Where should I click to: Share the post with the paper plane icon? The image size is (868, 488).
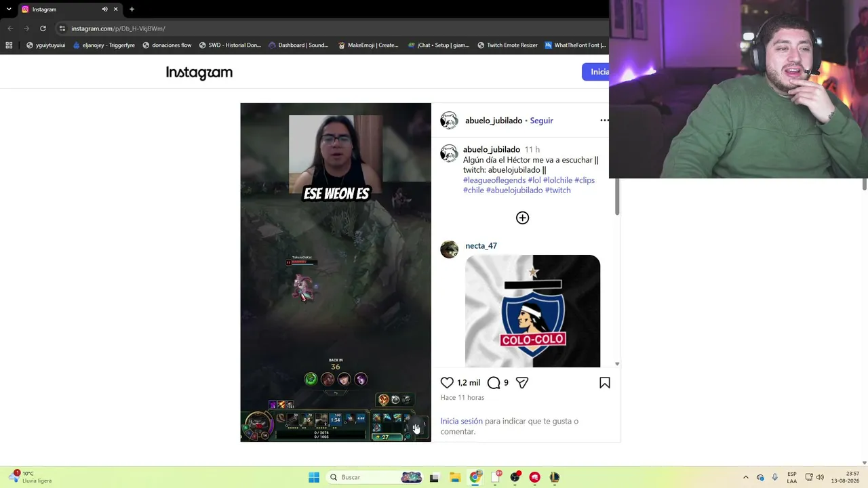[x=522, y=383]
